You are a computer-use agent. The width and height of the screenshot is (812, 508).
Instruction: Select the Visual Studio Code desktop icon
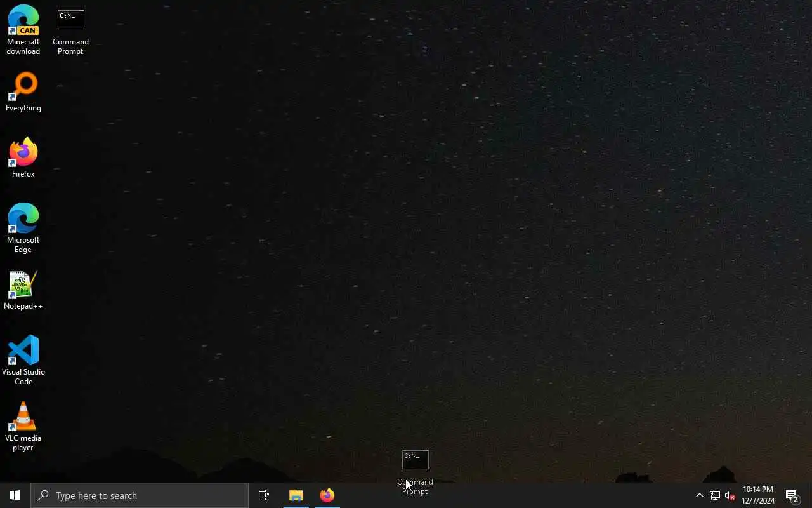23,360
